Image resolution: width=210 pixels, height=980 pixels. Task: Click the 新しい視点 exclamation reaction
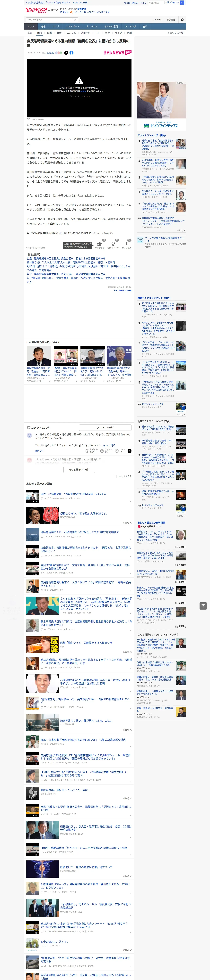[x=127, y=244]
